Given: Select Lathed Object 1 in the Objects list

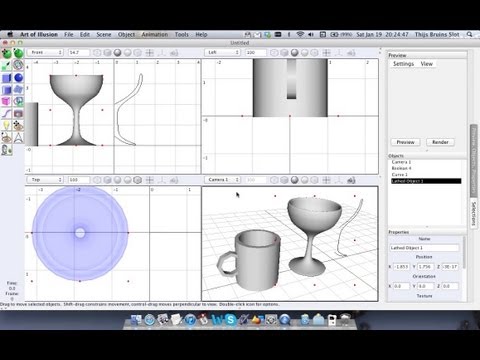Looking at the screenshot, I should (426, 181).
